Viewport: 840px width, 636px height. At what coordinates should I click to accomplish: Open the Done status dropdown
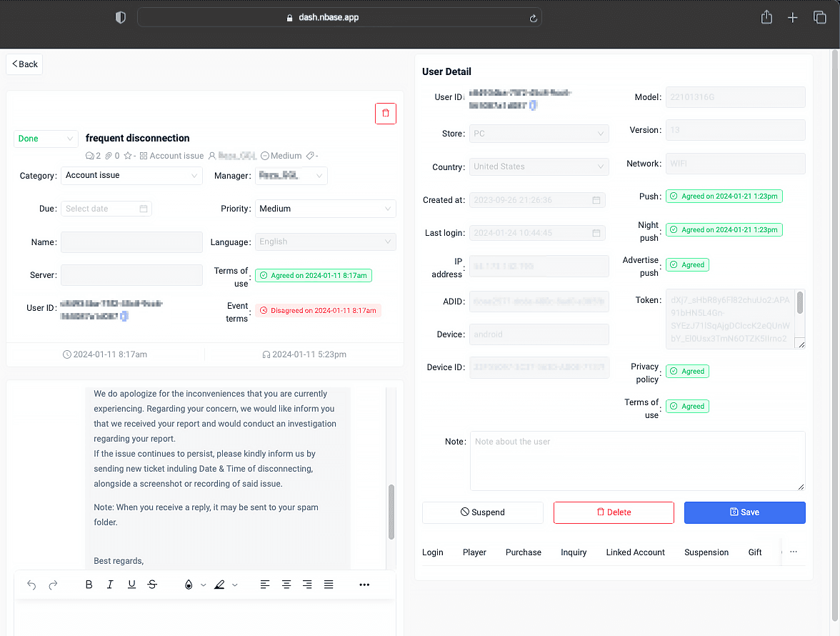tap(46, 139)
